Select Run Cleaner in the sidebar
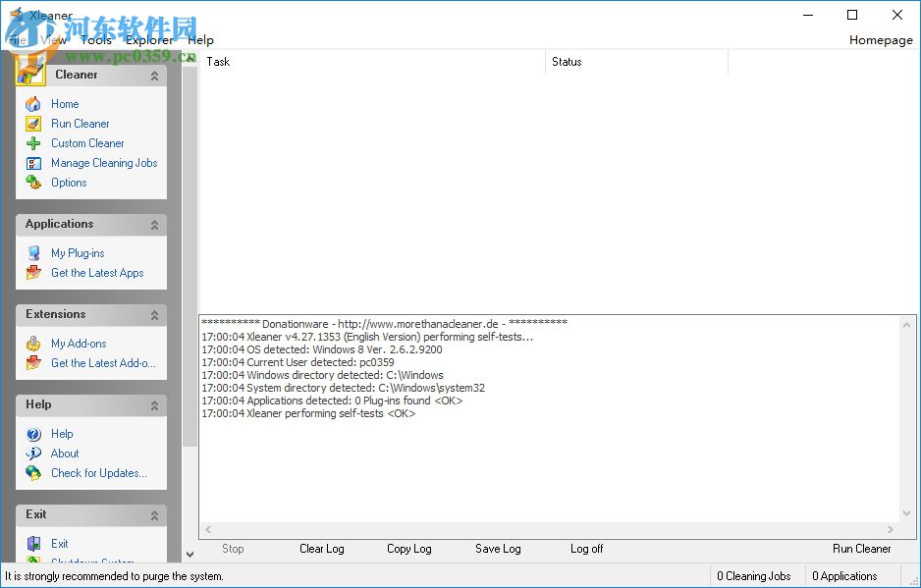The height and width of the screenshot is (588, 921). pos(79,123)
